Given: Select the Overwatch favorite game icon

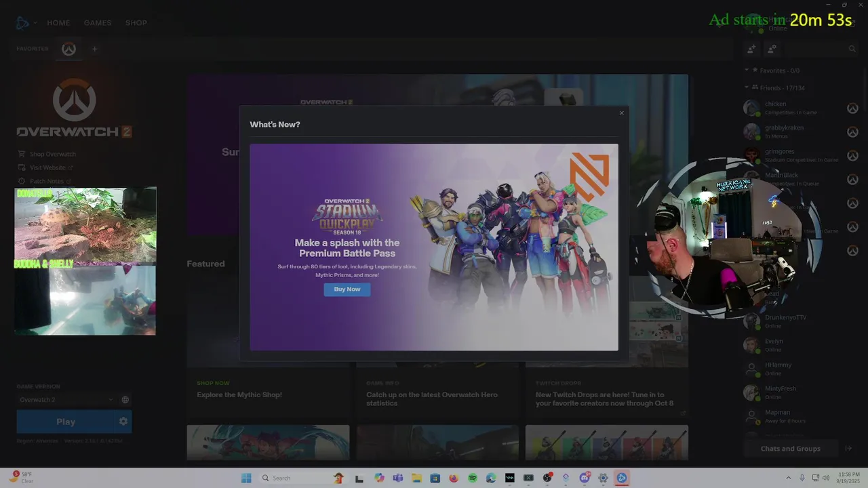Looking at the screenshot, I should tap(68, 49).
